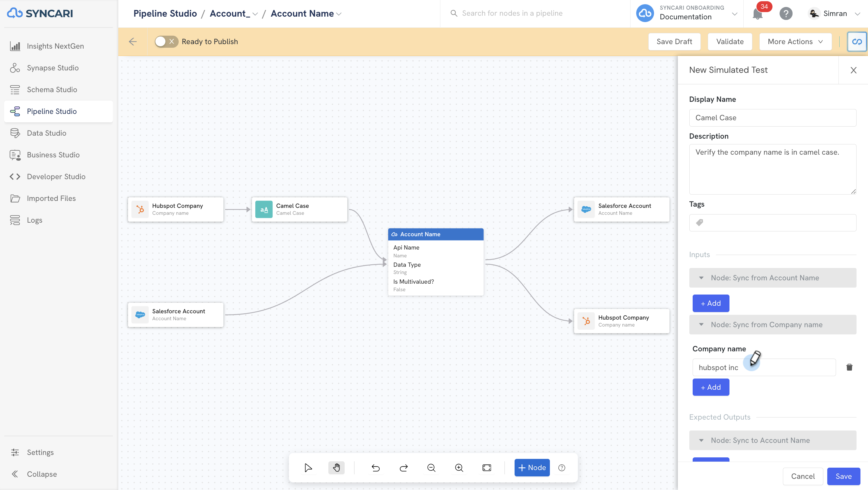Edit the Company name input value
Viewport: 868px width, 490px height.
[x=764, y=367]
